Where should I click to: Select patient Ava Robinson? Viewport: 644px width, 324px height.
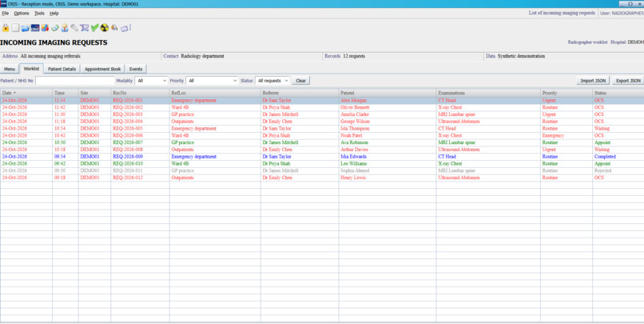[354, 142]
